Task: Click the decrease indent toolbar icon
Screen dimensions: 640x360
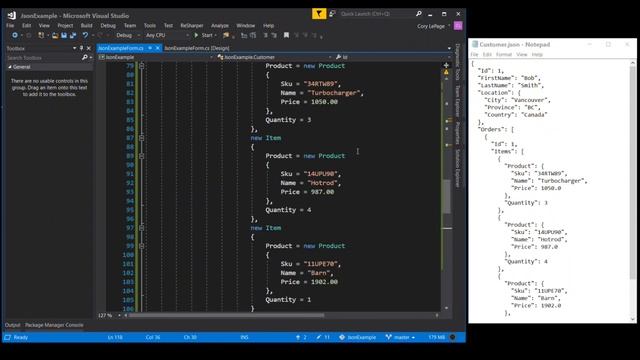Action: coord(244,36)
